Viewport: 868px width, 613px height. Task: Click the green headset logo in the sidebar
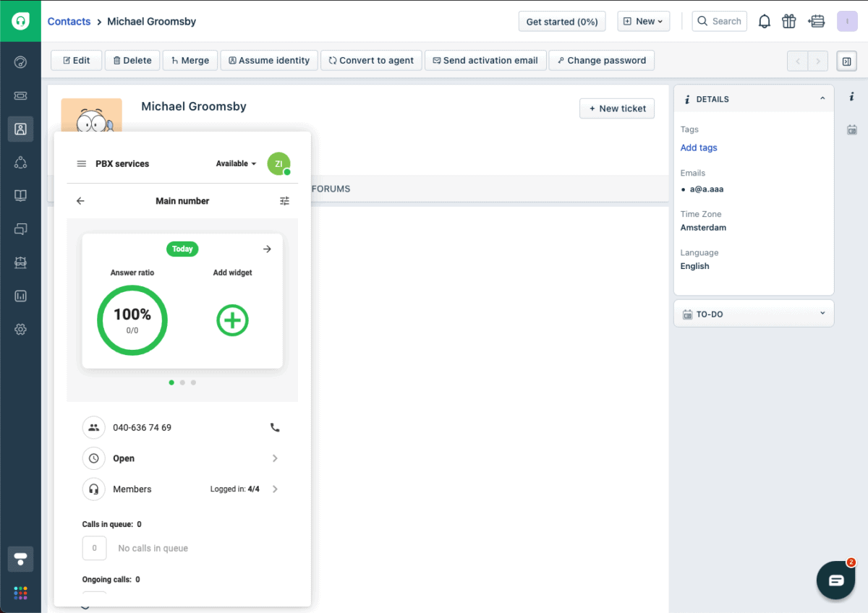click(20, 21)
